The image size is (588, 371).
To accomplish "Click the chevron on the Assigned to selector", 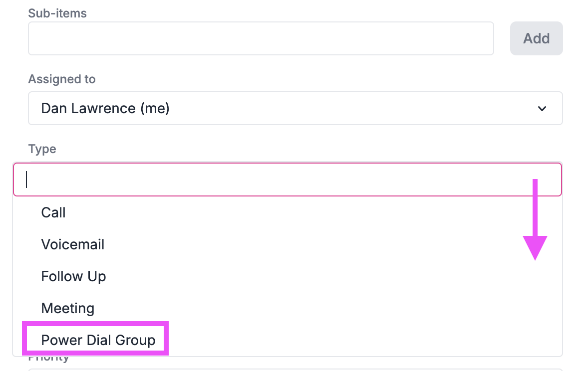I will [x=542, y=108].
